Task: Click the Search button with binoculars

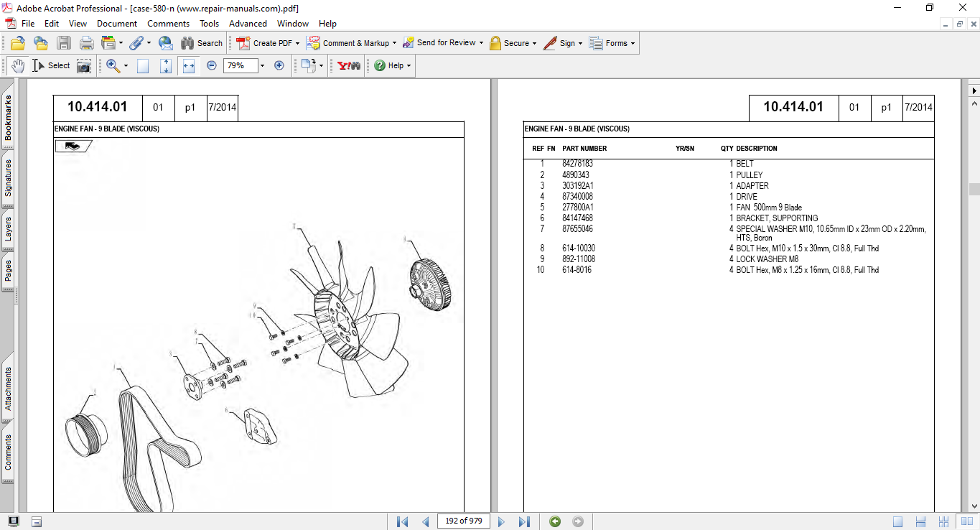Action: 202,43
